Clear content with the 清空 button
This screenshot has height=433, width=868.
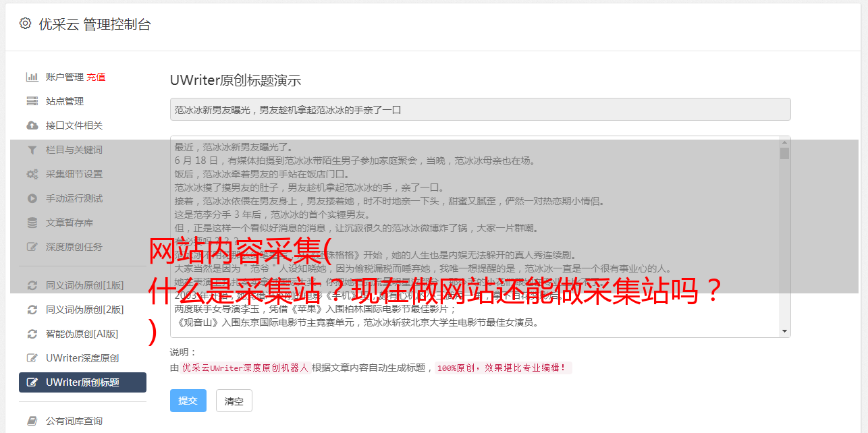[x=234, y=401]
